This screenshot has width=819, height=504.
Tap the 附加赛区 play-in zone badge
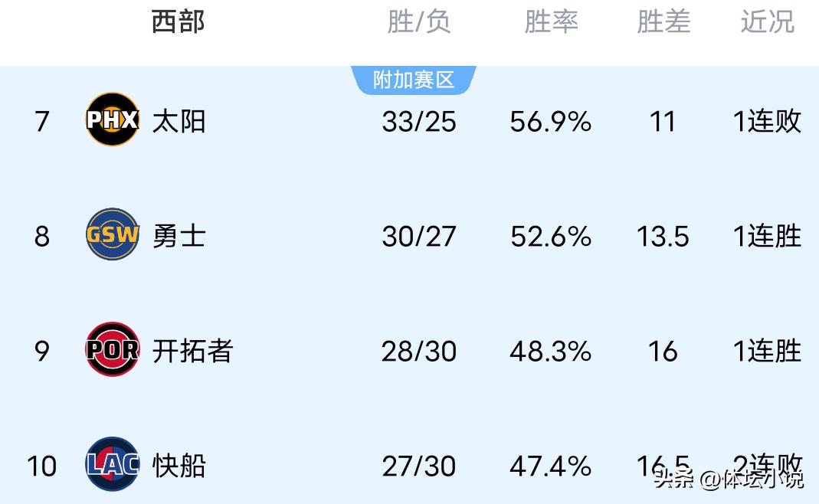414,80
